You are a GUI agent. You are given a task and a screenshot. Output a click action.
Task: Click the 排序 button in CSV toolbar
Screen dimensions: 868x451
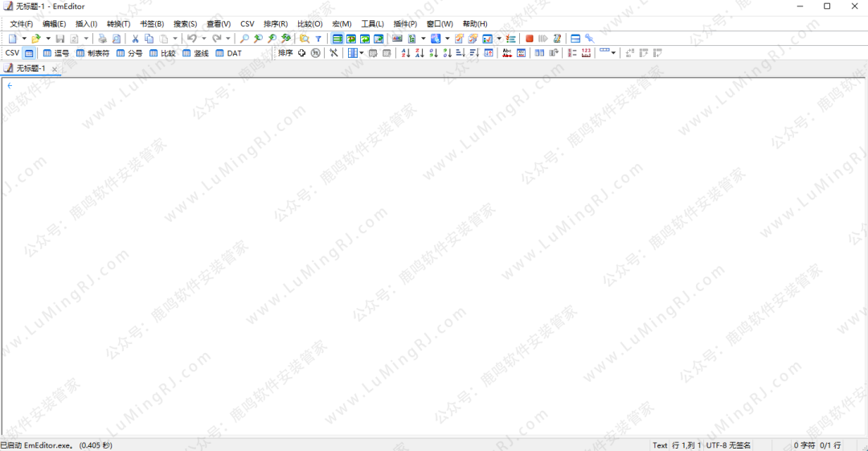point(285,53)
